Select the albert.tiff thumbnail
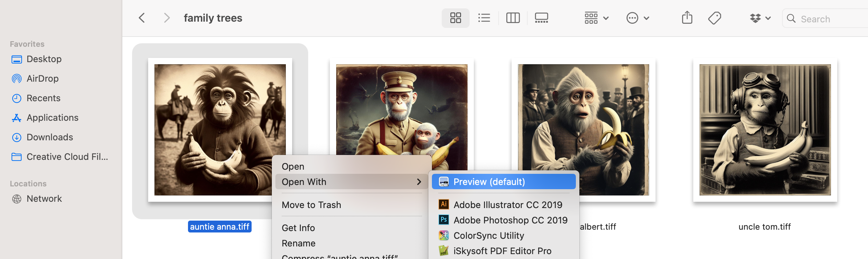868x259 pixels. pyautogui.click(x=583, y=129)
